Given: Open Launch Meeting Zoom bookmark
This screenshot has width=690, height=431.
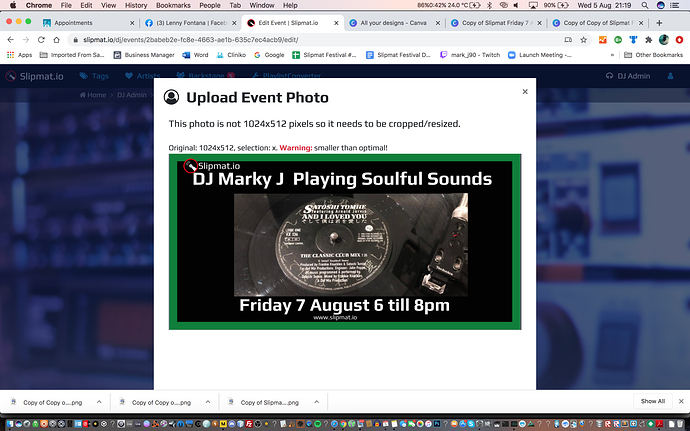Looking at the screenshot, I should click(540, 55).
